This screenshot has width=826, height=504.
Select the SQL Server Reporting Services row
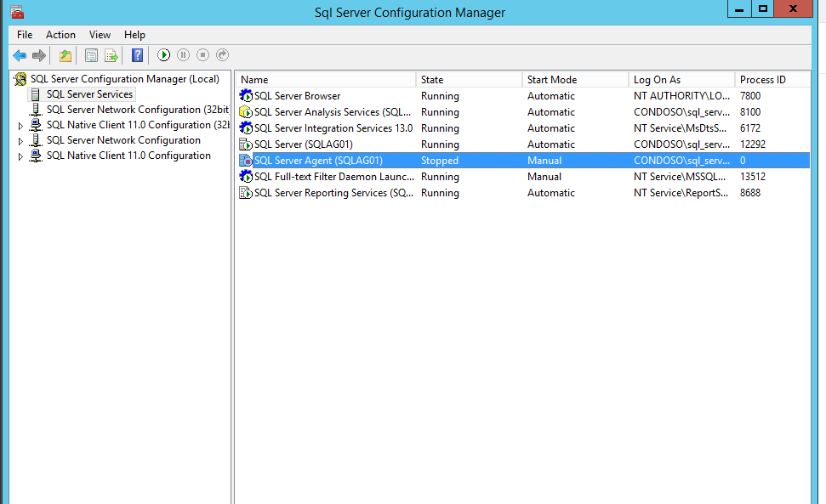(522, 193)
